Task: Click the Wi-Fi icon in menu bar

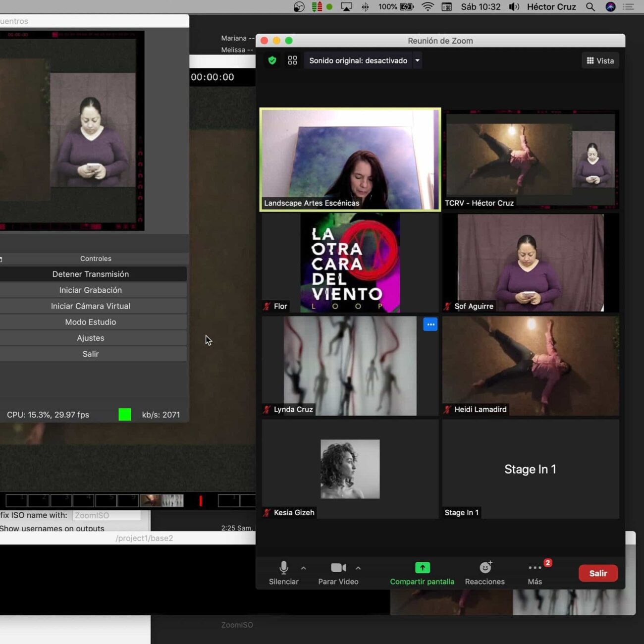Action: pos(428,7)
